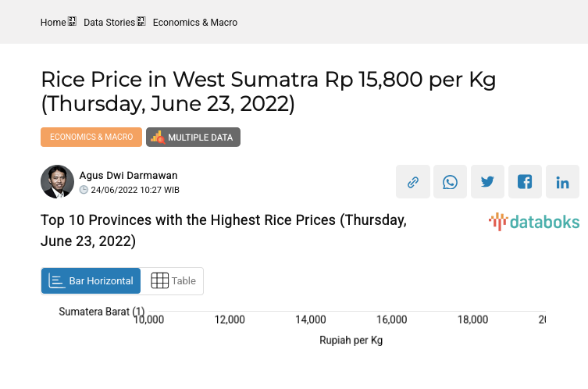Click the Rice Price in West Sumatra headline
The height and width of the screenshot is (389, 588).
tap(268, 91)
